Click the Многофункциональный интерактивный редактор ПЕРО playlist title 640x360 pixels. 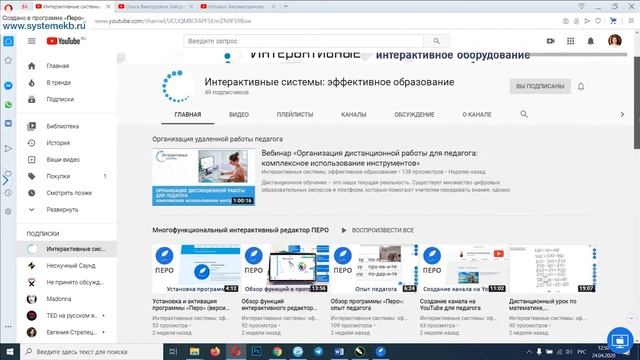pyautogui.click(x=240, y=230)
